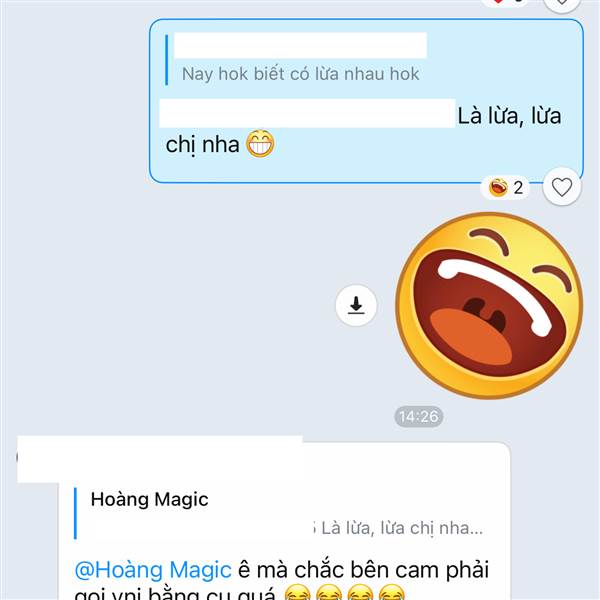Select the 'Là lừa, lừa' message text

[x=509, y=116]
